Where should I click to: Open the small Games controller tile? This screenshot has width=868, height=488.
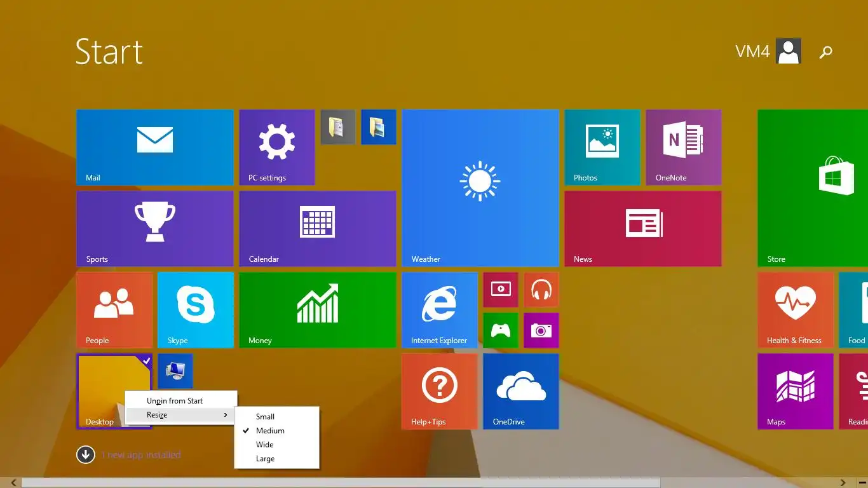501,330
